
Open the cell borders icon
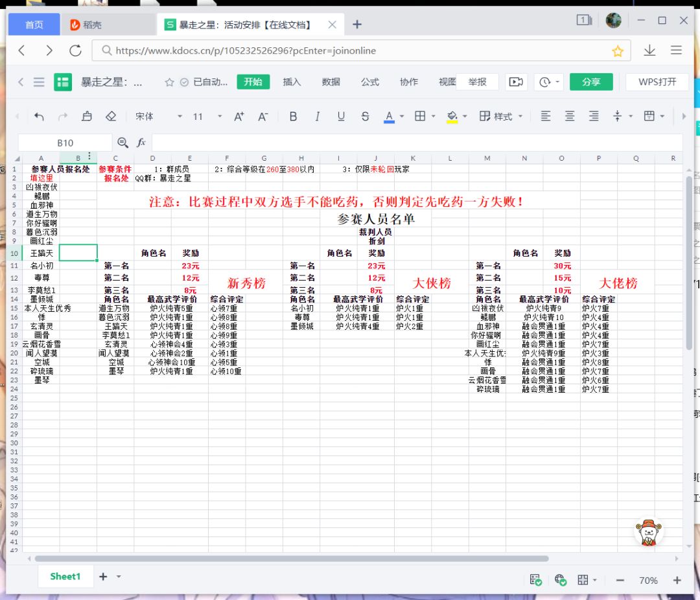[x=419, y=117]
